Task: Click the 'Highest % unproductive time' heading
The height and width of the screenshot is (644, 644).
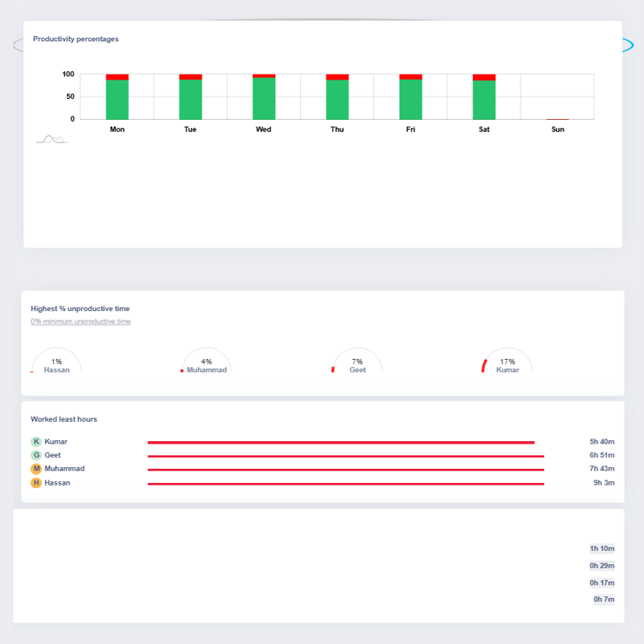Action: 80,309
